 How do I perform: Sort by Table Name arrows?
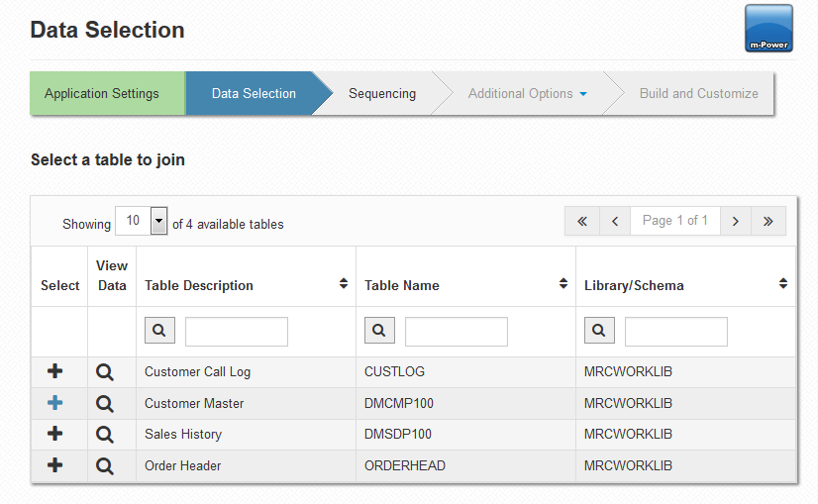coord(563,283)
